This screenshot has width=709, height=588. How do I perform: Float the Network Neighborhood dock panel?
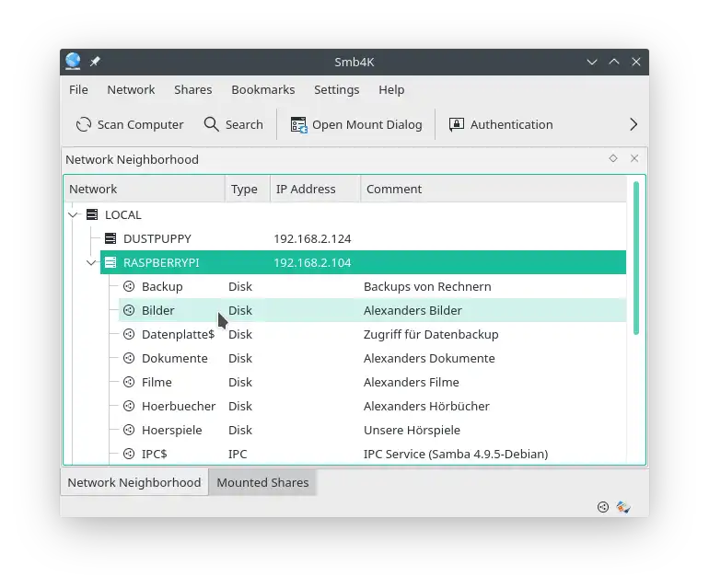tap(613, 158)
